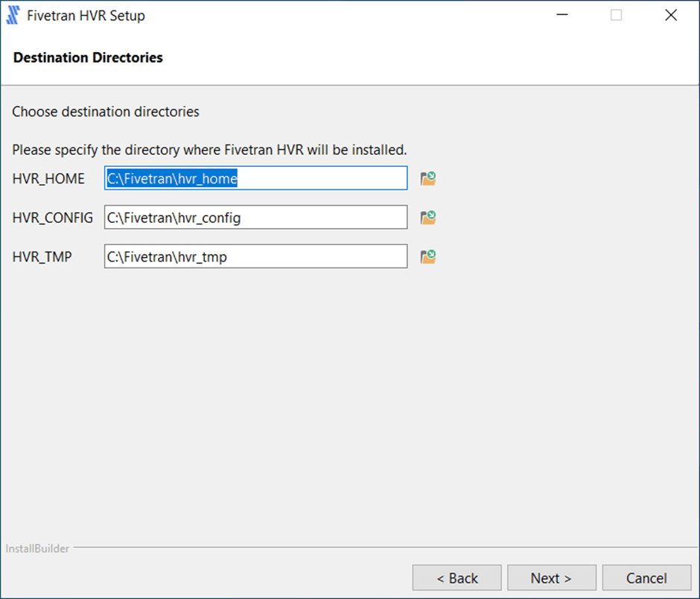The height and width of the screenshot is (599, 700).
Task: Click the browse icon beside HVR_TMP
Action: point(427,257)
